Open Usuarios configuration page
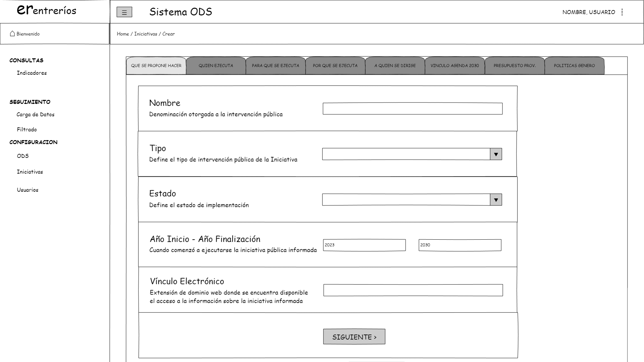This screenshot has width=644, height=362. point(28,190)
